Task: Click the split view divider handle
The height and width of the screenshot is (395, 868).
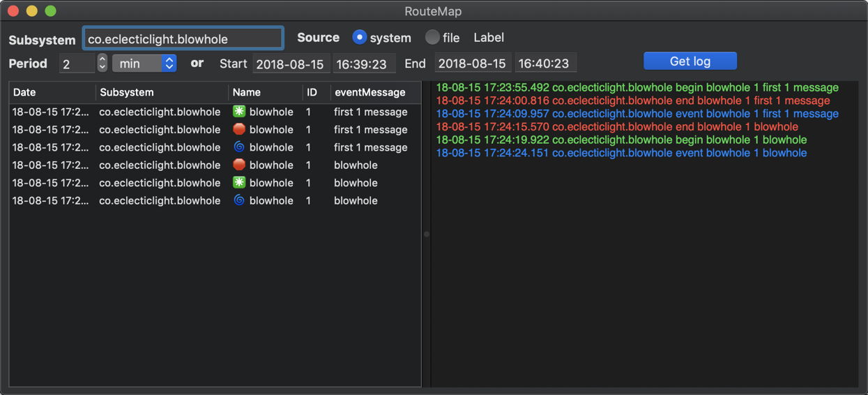Action: (426, 234)
